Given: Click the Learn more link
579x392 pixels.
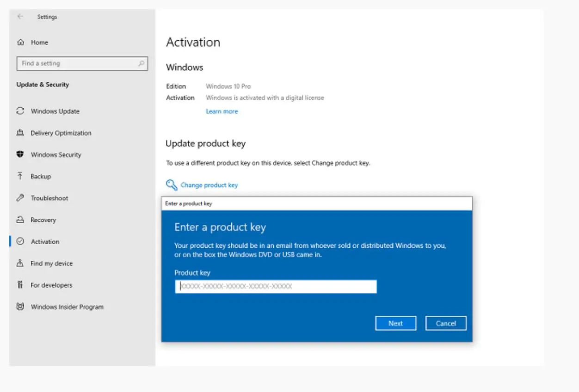Looking at the screenshot, I should tap(222, 111).
